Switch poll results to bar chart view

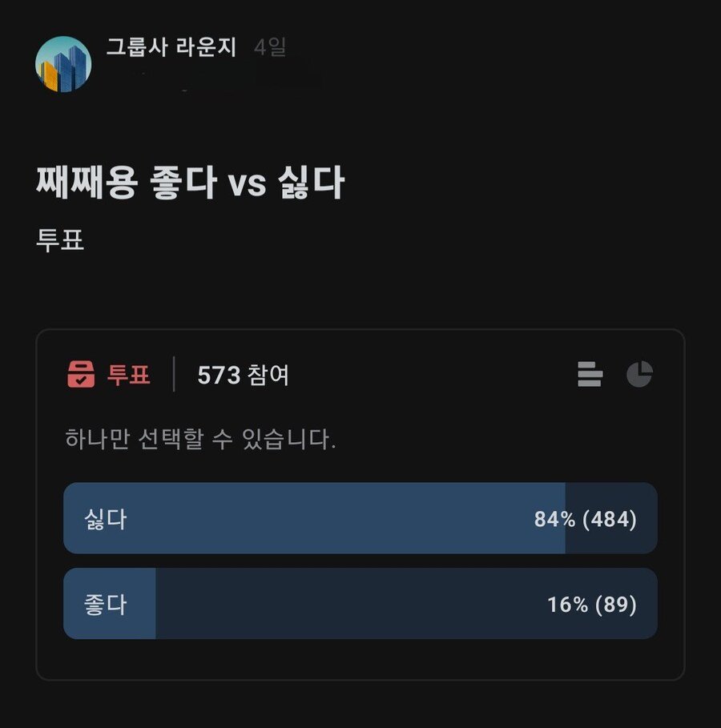pos(590,374)
